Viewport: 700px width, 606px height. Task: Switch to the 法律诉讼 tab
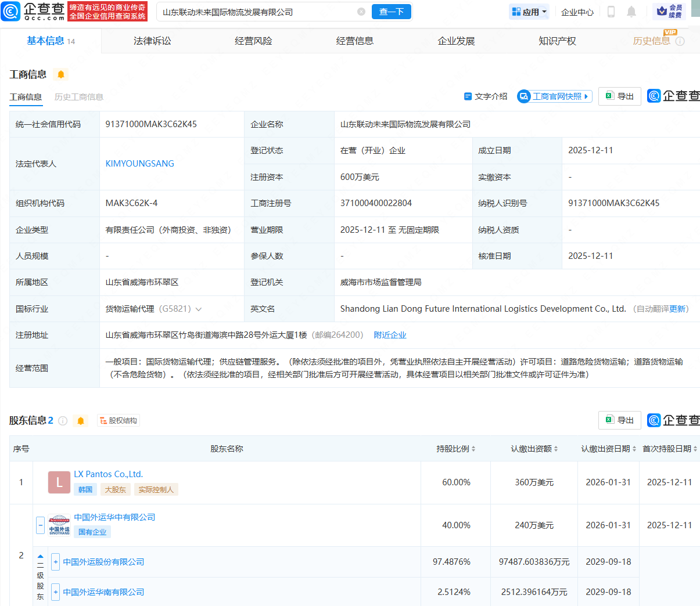[x=152, y=41]
